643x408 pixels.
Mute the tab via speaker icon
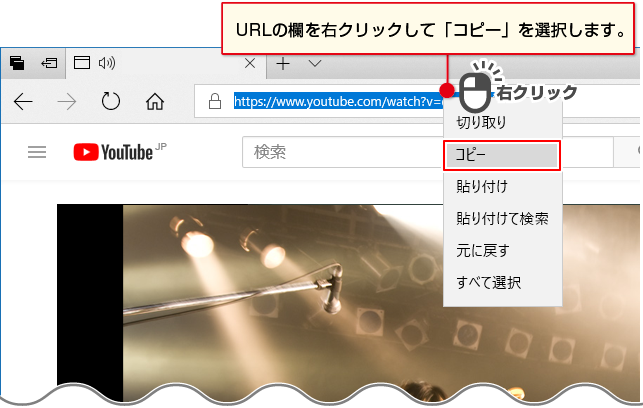click(108, 63)
